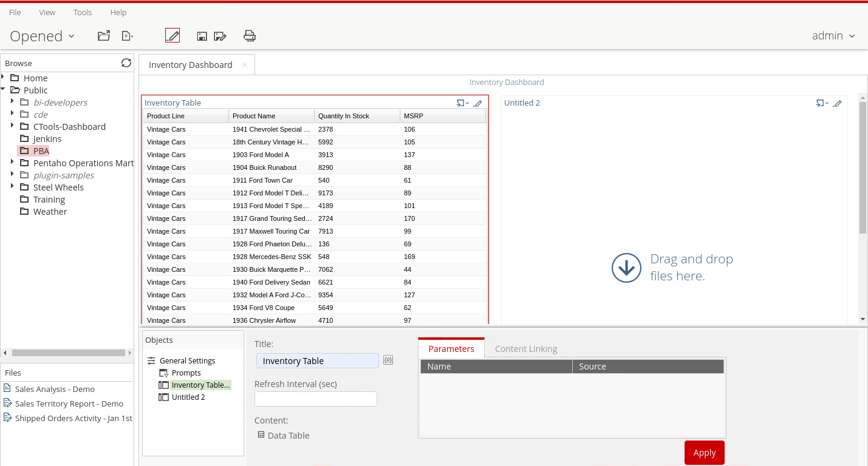
Task: Toggle the Edit pencil toolbar button
Action: [x=173, y=36]
